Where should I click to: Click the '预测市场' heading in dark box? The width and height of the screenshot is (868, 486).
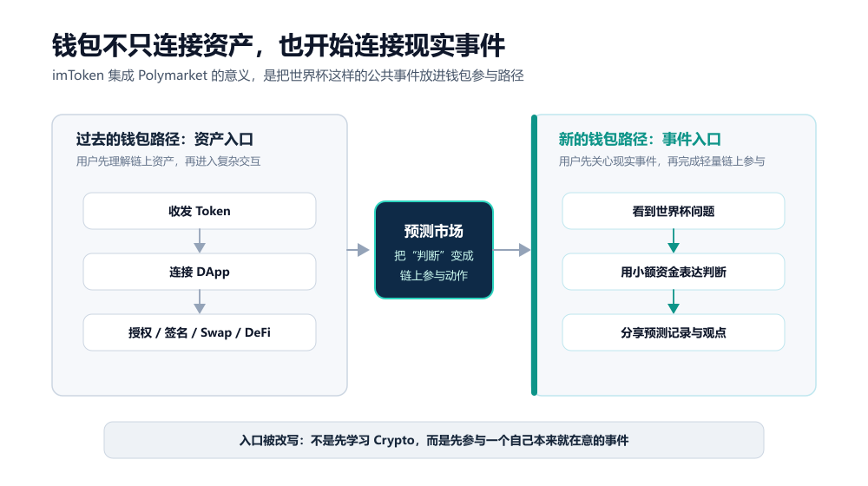point(433,231)
